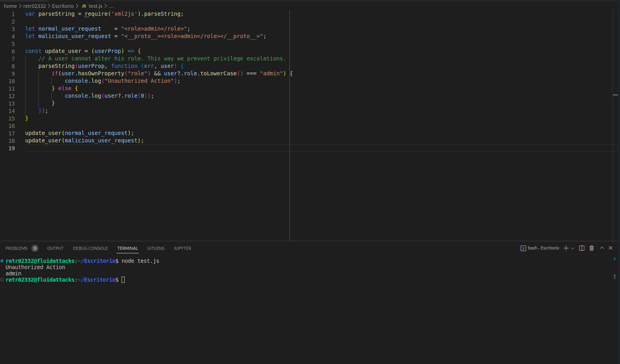
Task: Open the PROBLEMS tab
Action: [16, 248]
